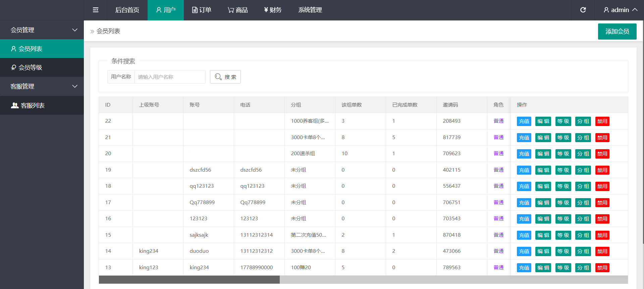Collapse the 客服管理 sidebar group
644x289 pixels.
click(x=42, y=86)
